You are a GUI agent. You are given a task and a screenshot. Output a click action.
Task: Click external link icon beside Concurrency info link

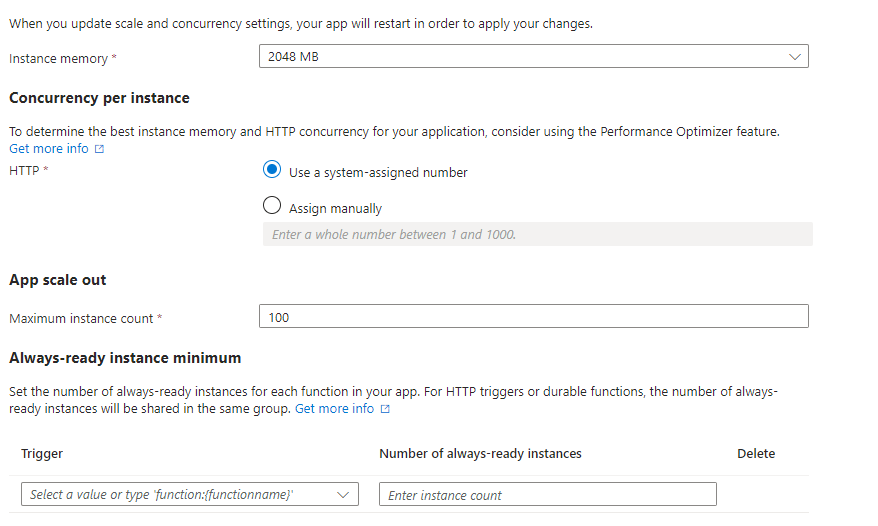coord(99,149)
